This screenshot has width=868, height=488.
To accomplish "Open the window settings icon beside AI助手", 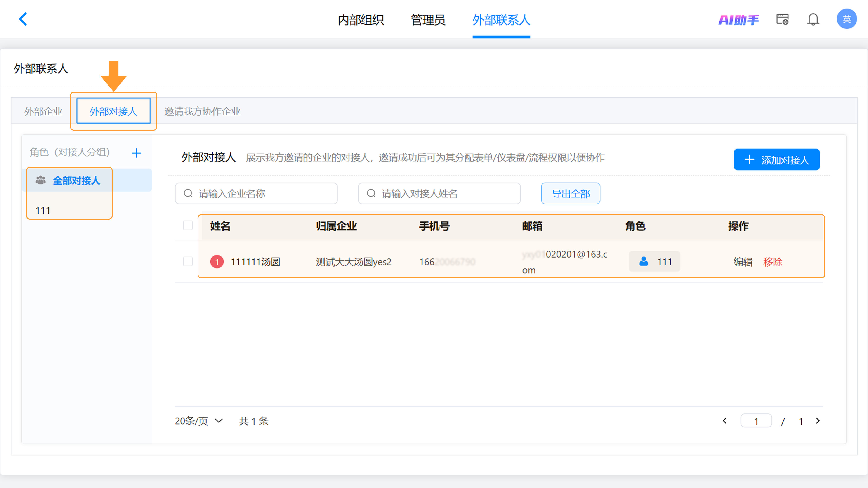I will [x=782, y=19].
